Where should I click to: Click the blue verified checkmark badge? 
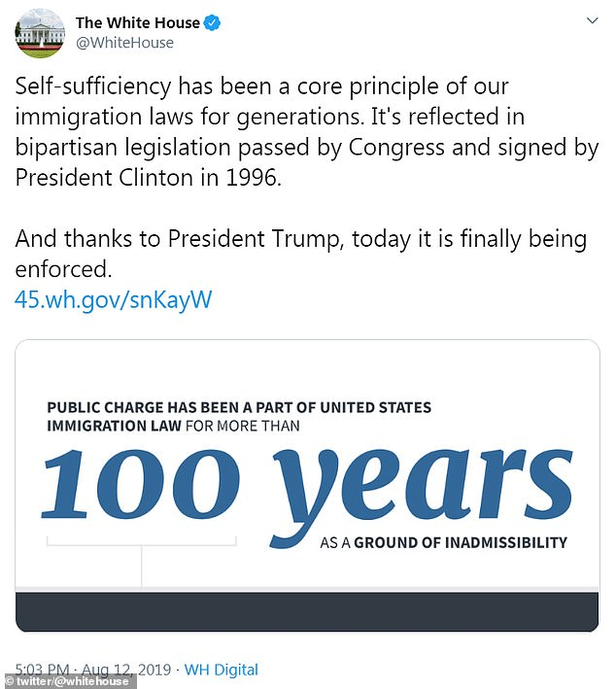[x=212, y=23]
